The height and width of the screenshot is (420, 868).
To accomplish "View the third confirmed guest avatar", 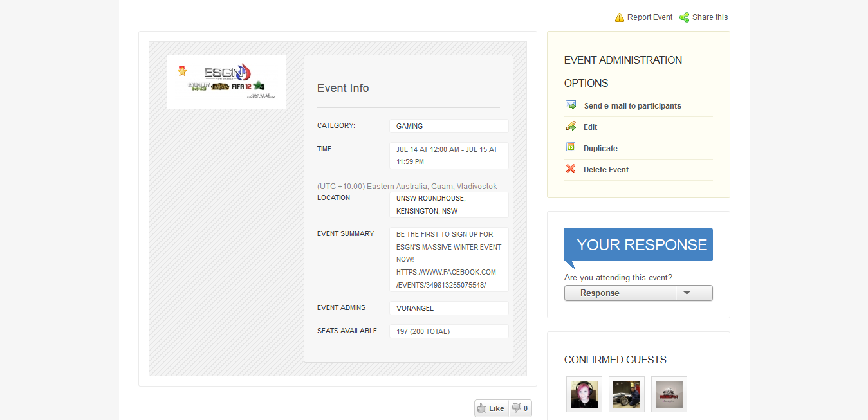I will pyautogui.click(x=669, y=394).
